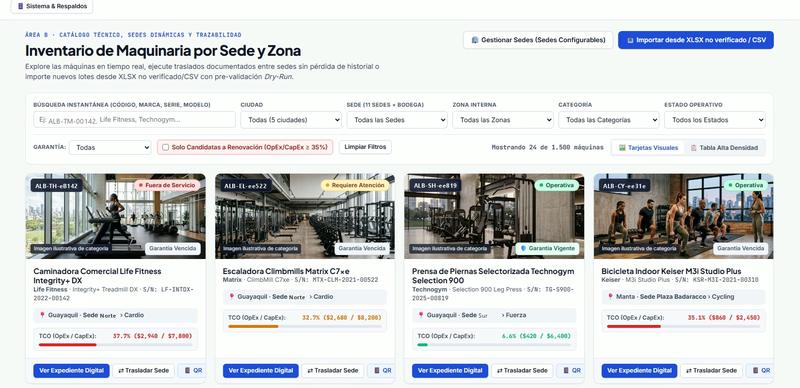
Task: Expand the Ciudad dropdown
Action: (x=291, y=120)
